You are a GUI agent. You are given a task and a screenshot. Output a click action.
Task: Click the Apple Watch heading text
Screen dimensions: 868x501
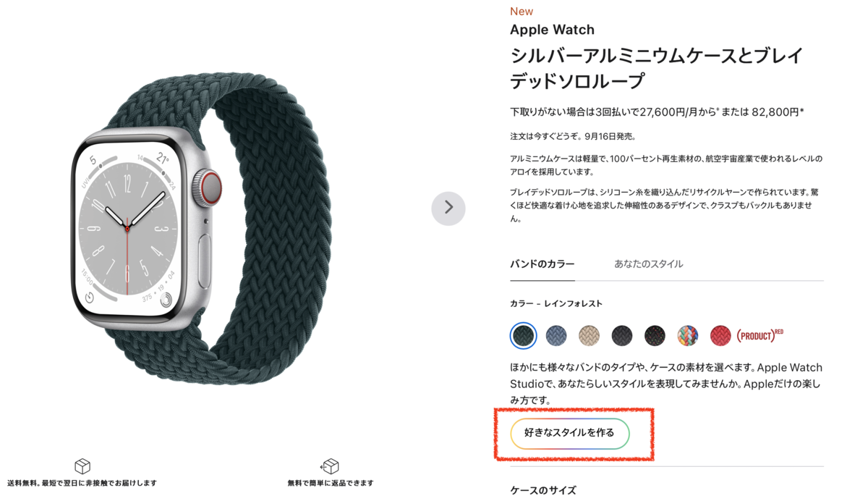[x=552, y=30]
